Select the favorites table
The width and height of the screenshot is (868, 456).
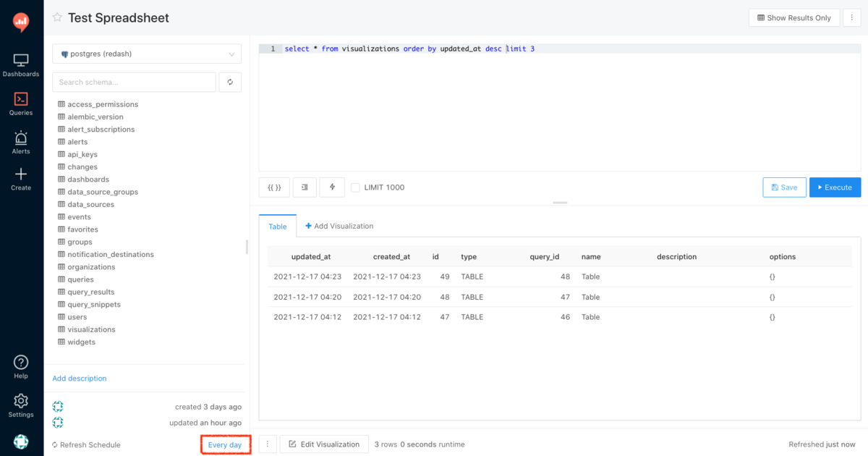[83, 229]
